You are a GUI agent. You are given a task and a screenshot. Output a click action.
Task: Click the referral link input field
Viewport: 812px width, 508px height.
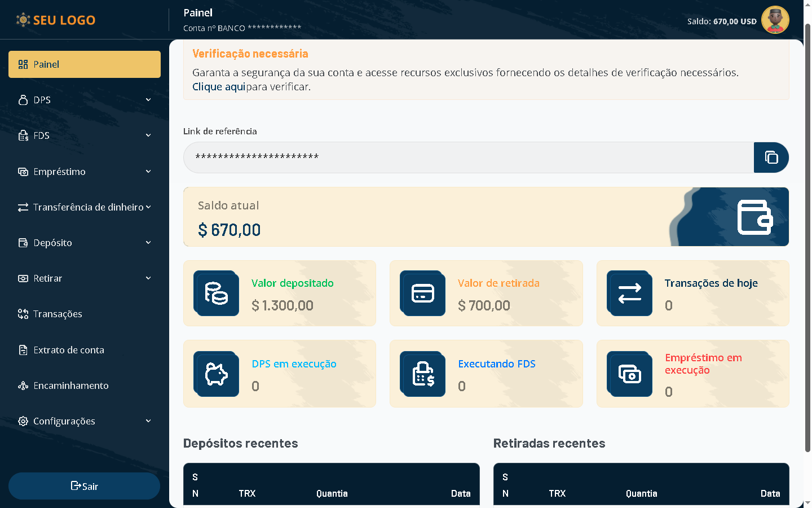(x=468, y=157)
